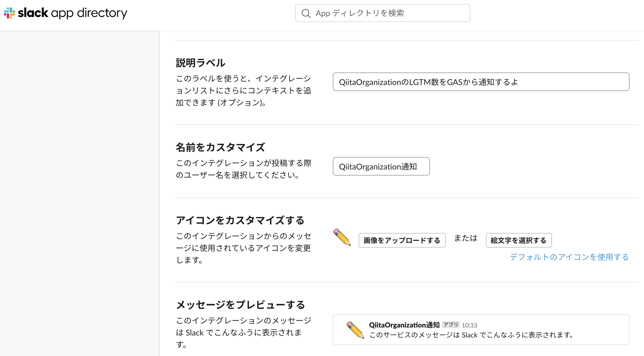Click the colorful Slack hash logo mark
This screenshot has height=356, width=644.
10,13
